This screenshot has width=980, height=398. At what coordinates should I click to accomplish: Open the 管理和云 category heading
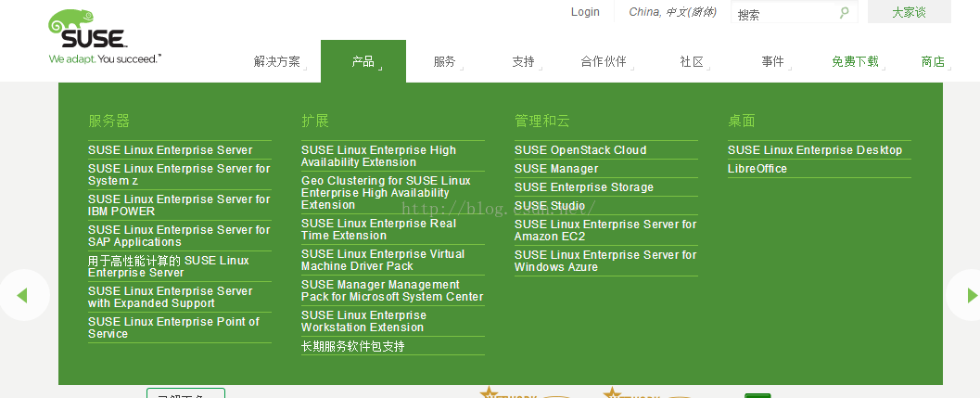[541, 121]
